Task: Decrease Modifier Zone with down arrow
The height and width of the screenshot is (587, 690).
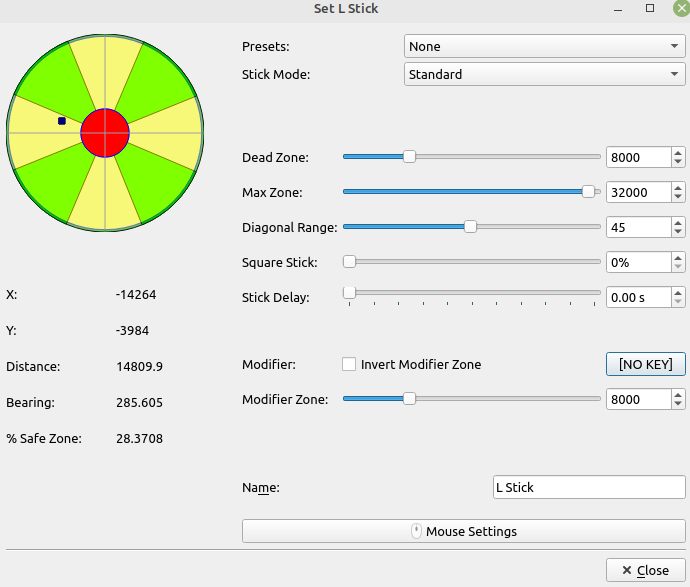Action: [x=678, y=405]
